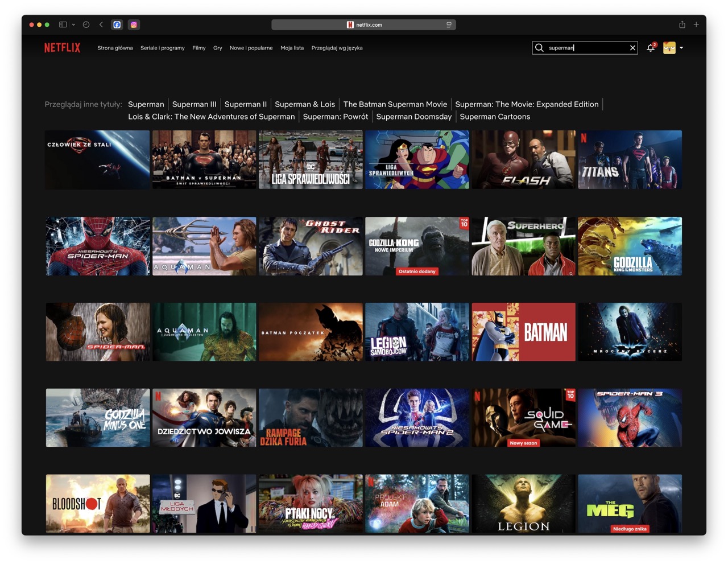
Task: Open Rampage Dzika Furia thumbnail
Action: pyautogui.click(x=311, y=418)
